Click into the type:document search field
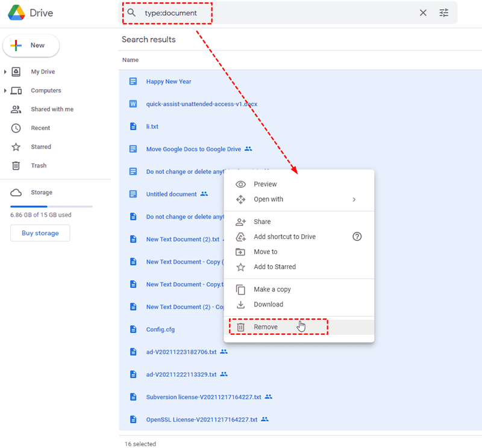The image size is (482, 448). 271,13
